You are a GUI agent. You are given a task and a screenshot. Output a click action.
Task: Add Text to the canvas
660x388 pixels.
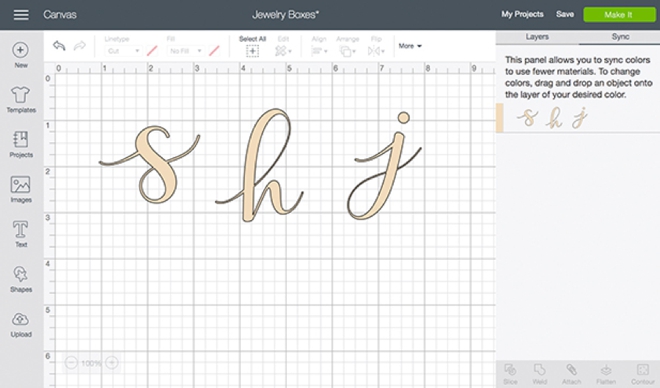point(21,234)
